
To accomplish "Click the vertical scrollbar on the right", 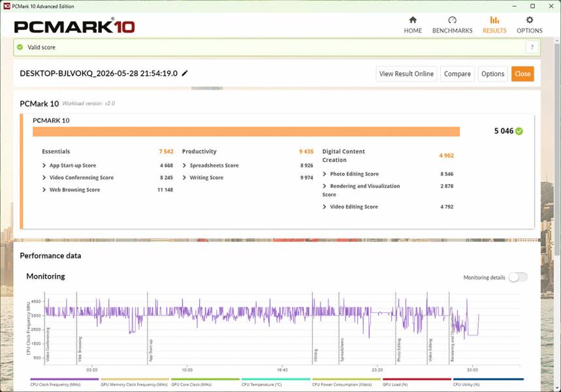I will point(557,148).
